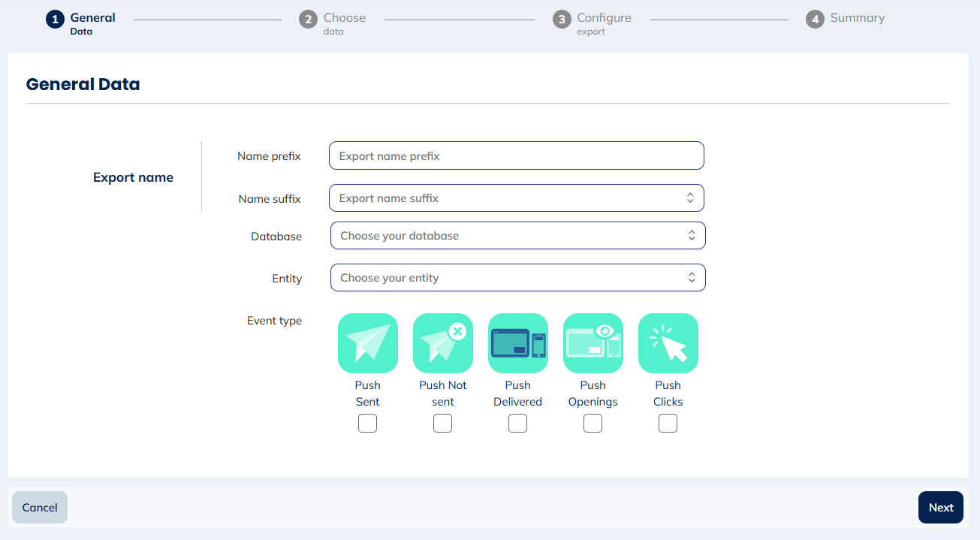980x540 pixels.
Task: Click the Push Not sent paper plane icon
Action: click(442, 342)
